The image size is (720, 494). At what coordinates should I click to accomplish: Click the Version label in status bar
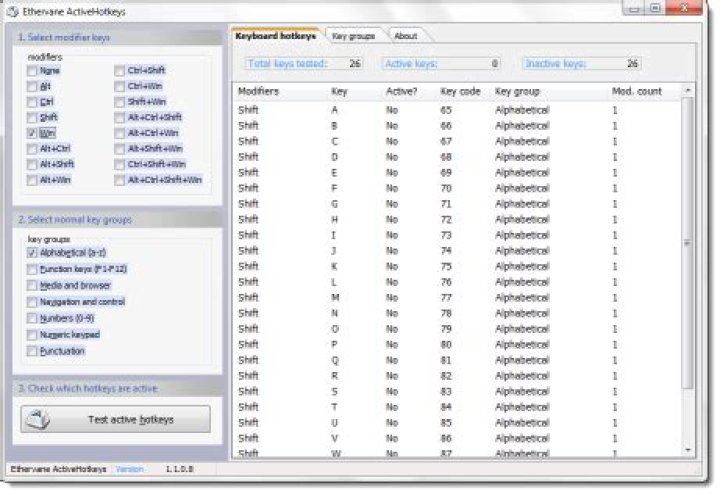129,469
